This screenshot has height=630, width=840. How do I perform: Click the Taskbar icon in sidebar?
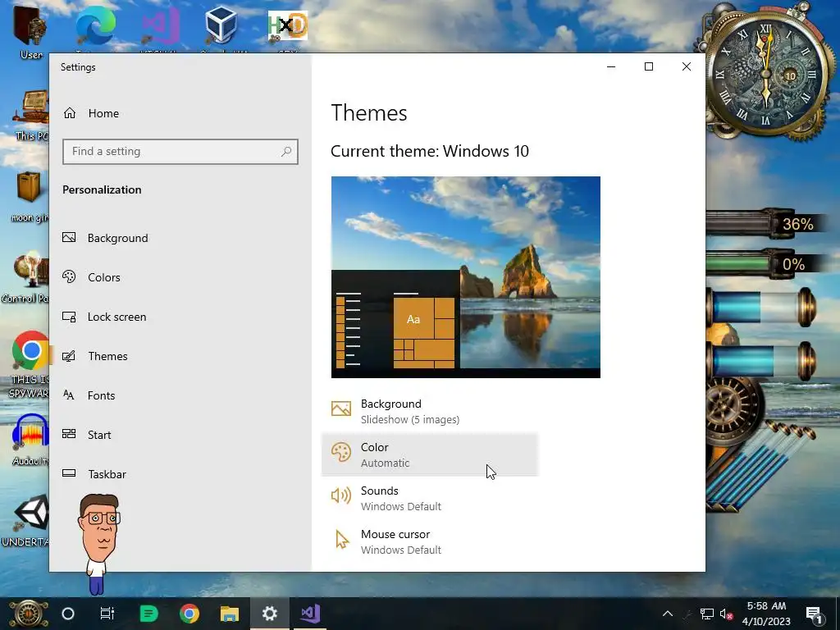[69, 473]
